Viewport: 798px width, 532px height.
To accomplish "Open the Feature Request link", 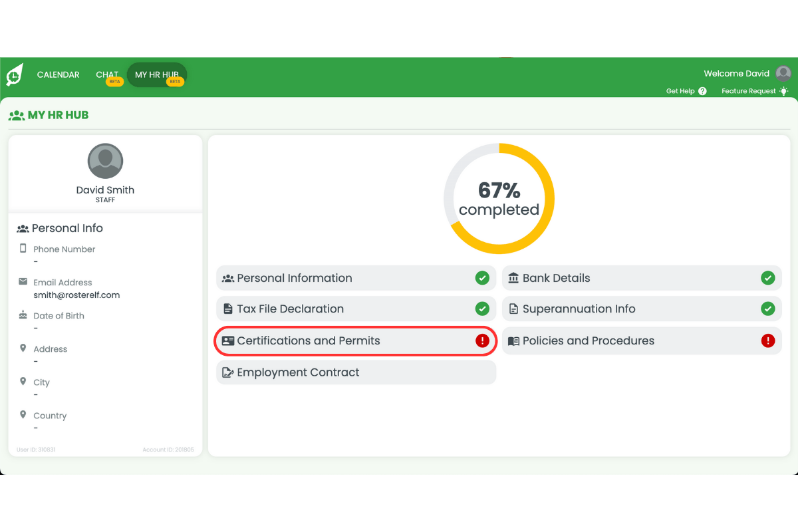I will tap(748, 91).
